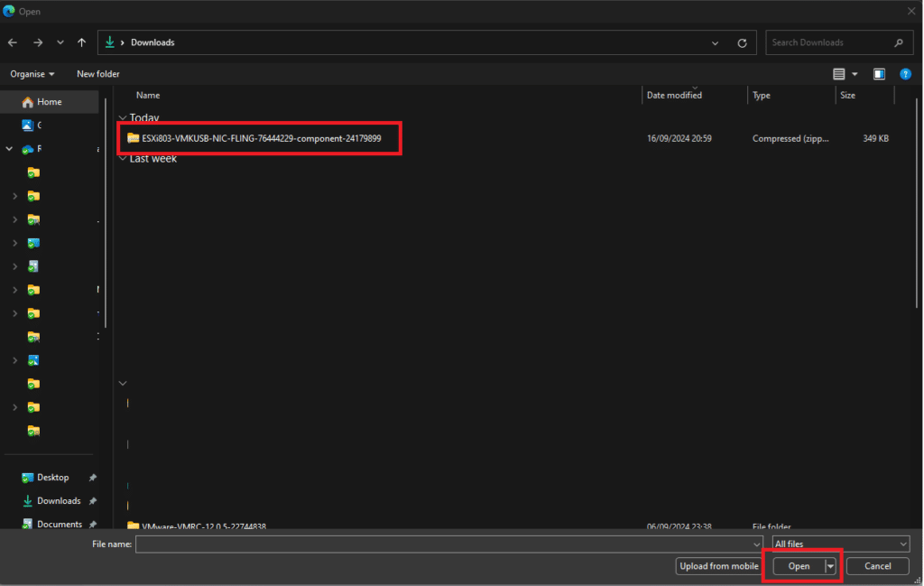Click the green download icon in address bar
Image resolution: width=924 pixels, height=586 pixels.
tap(109, 42)
